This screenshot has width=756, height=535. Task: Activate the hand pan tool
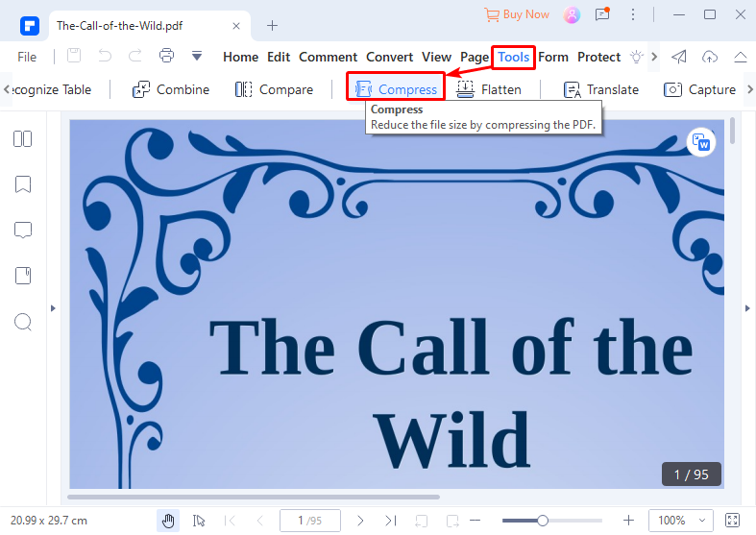click(x=168, y=521)
